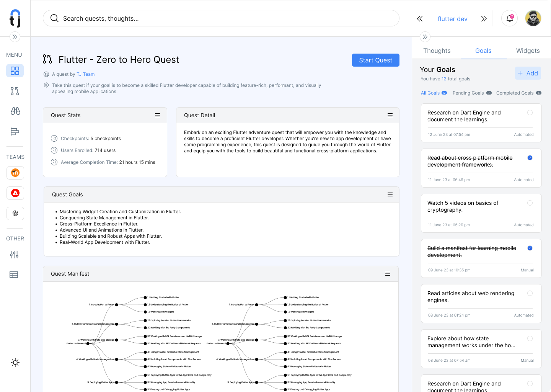The width and height of the screenshot is (551, 392).
Task: Open the Quest Stats hamburger menu
Action: (x=157, y=115)
